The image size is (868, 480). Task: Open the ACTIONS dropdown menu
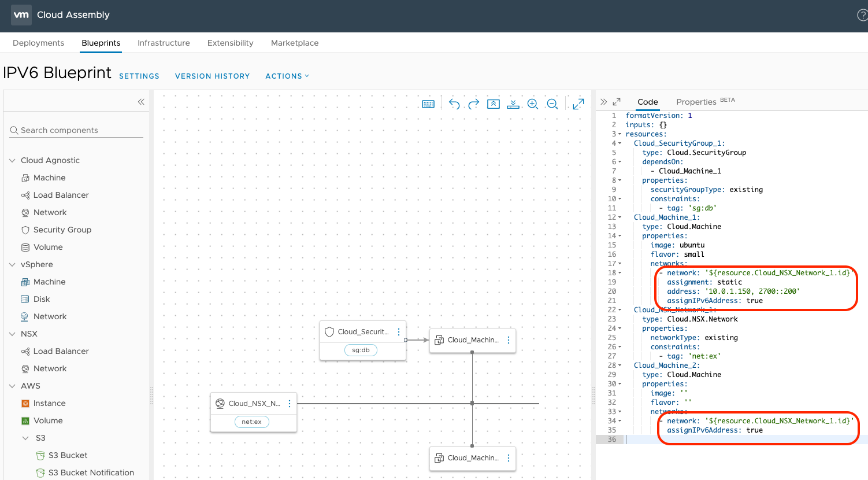(287, 76)
